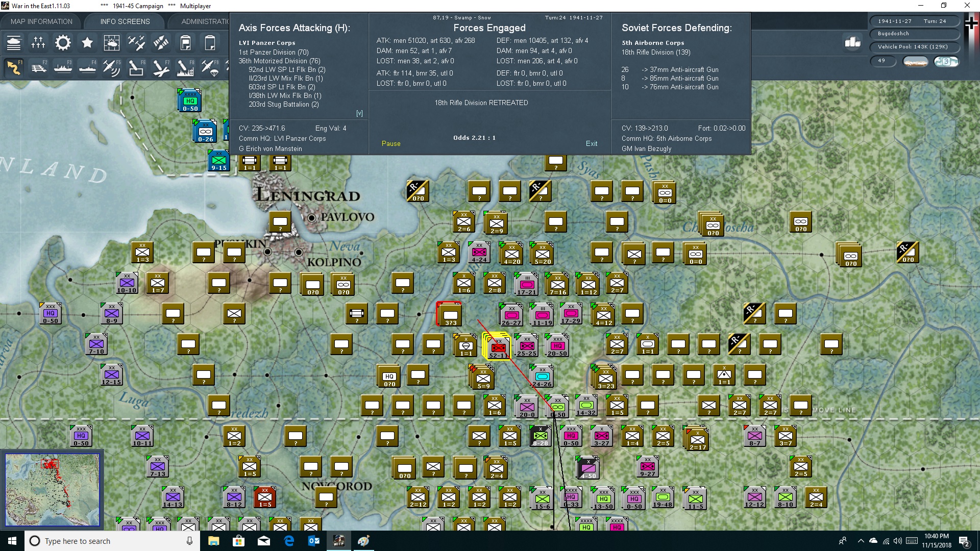This screenshot has width=980, height=551.
Task: Select the pink 26-27 panzer unit
Action: tap(511, 314)
